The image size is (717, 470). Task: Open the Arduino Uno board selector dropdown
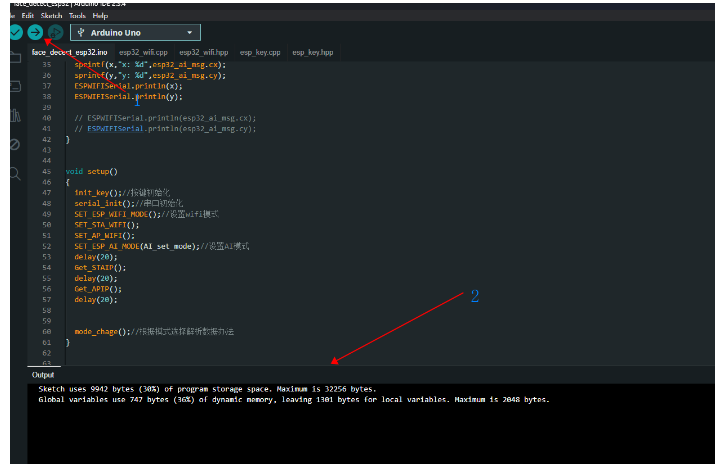point(135,32)
